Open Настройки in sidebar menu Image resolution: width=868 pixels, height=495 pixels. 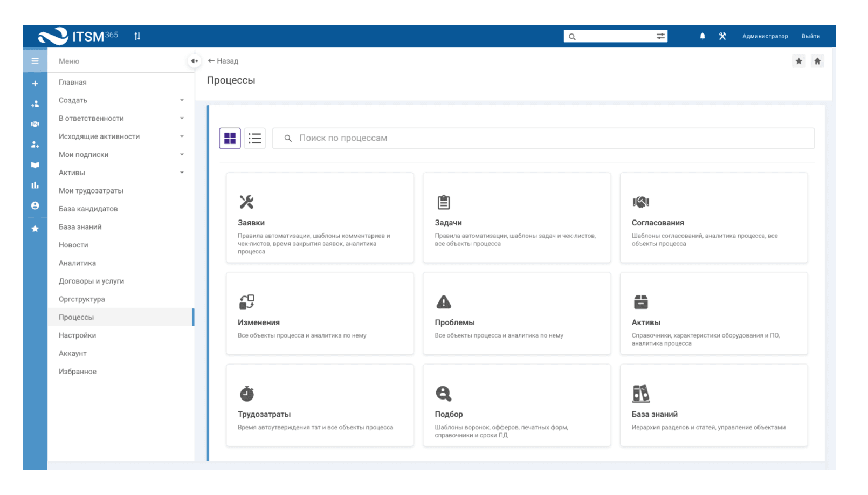click(77, 335)
